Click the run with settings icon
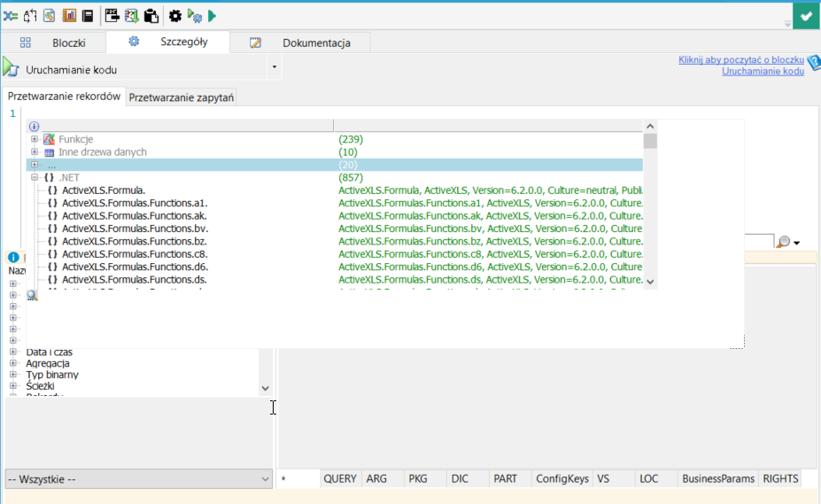This screenshot has width=821, height=504. pyautogui.click(x=194, y=16)
